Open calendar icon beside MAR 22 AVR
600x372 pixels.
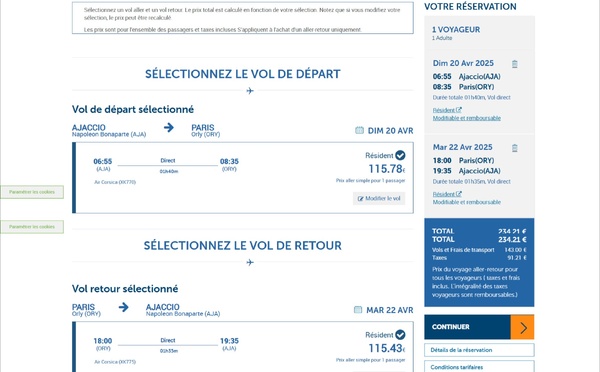(x=358, y=310)
